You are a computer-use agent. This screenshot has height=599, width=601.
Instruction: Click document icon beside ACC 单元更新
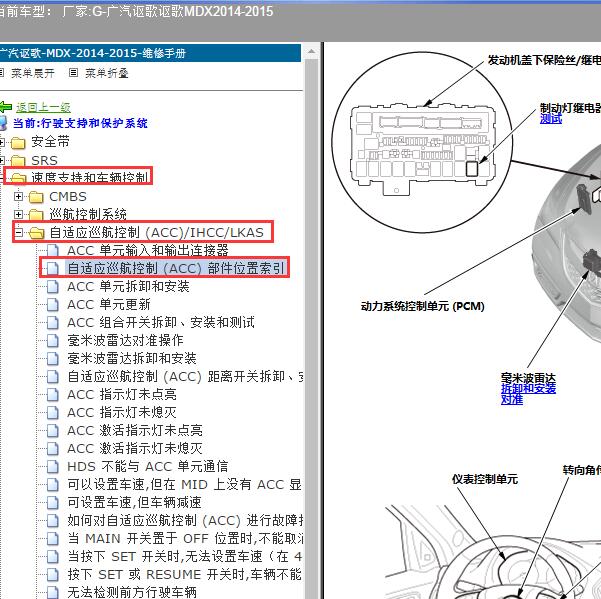pyautogui.click(x=53, y=304)
